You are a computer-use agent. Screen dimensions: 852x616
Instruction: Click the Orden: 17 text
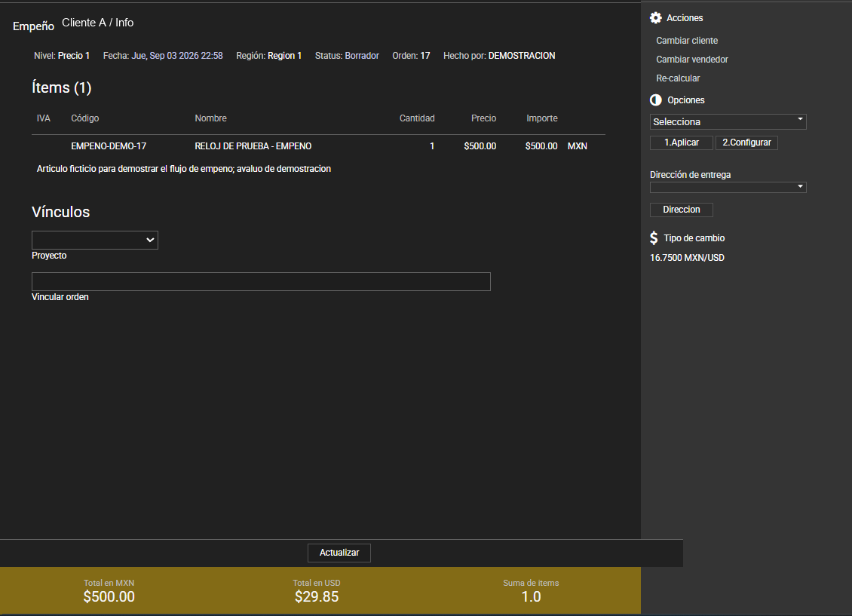coord(412,56)
